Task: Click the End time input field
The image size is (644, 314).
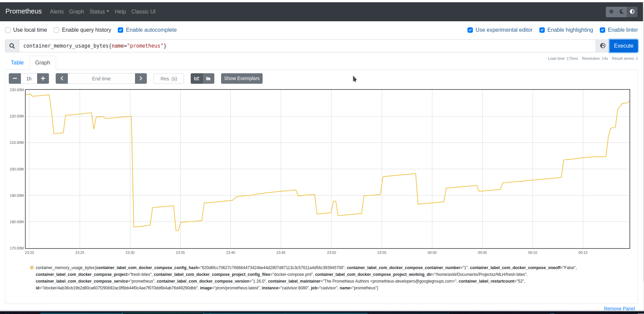Action: click(x=101, y=79)
